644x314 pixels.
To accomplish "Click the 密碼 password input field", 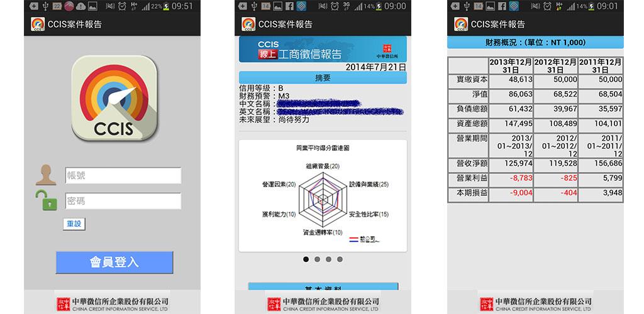I will tap(123, 201).
